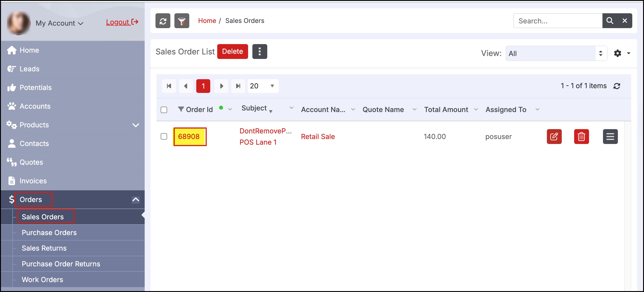
Task: Check the box for order 68908
Action: [164, 137]
